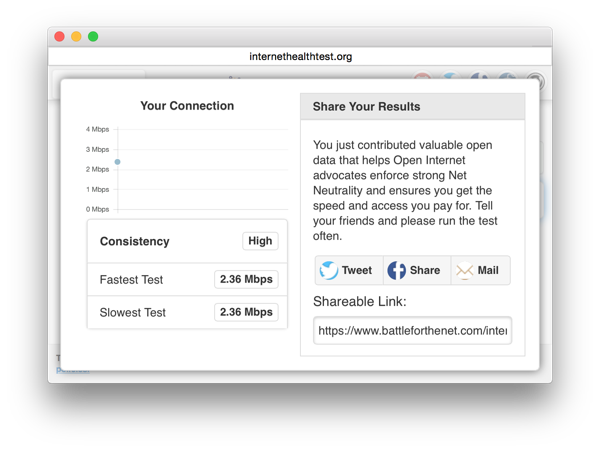Click the yellow minimize window button
The image size is (600, 451).
76,37
